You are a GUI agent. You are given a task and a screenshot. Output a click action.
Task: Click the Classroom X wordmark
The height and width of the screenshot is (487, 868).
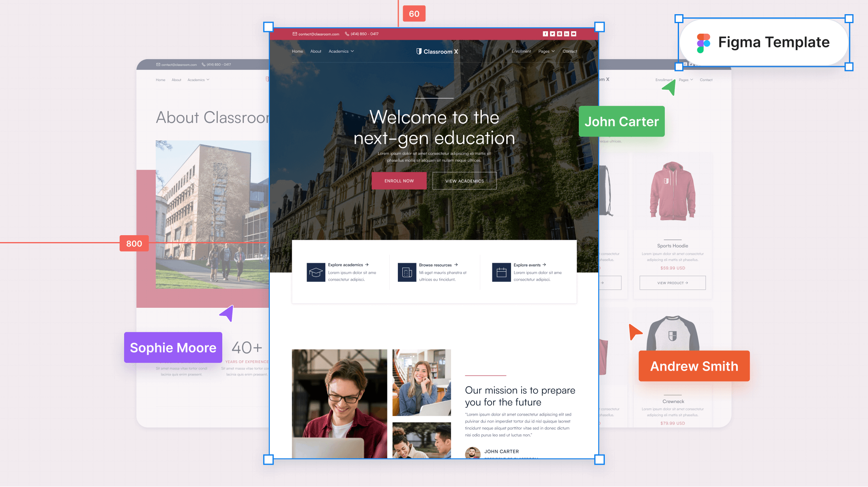441,51
